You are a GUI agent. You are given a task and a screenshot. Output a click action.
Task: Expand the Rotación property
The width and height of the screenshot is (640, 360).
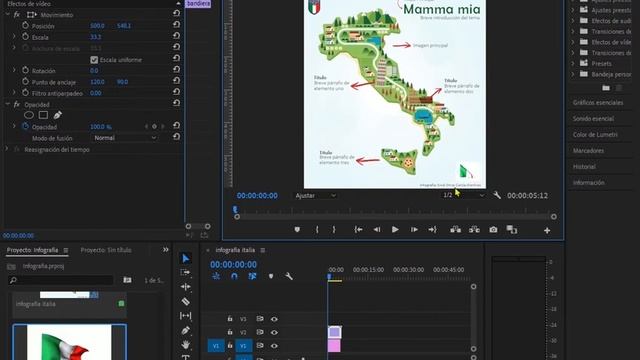(x=14, y=70)
